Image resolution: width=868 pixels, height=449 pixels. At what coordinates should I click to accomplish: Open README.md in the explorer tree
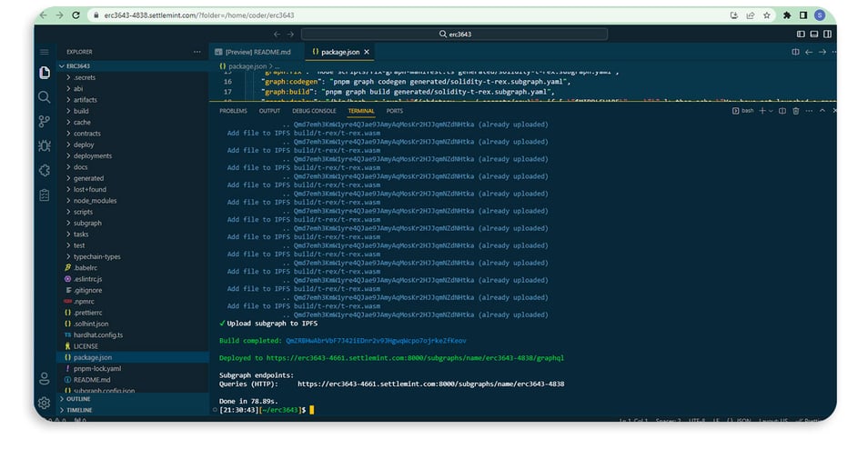click(x=132, y=380)
